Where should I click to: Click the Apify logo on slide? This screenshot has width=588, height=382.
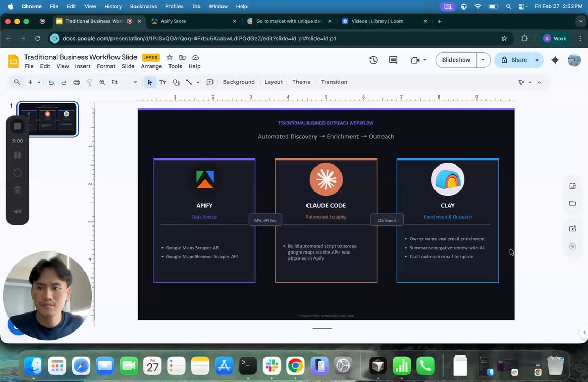(204, 179)
